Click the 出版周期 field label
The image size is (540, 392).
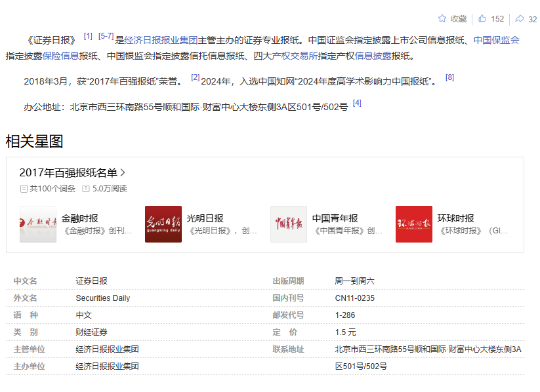point(288,281)
